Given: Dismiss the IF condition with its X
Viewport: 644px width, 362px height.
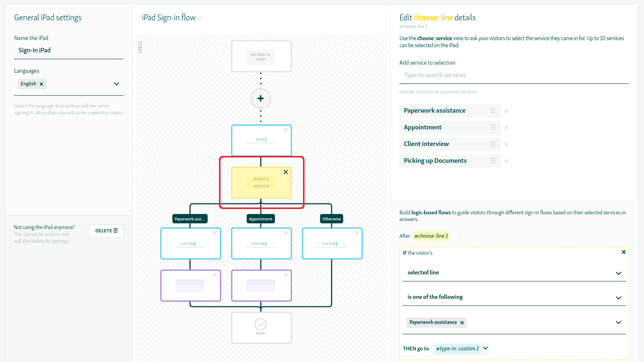Looking at the screenshot, I should 624,252.
